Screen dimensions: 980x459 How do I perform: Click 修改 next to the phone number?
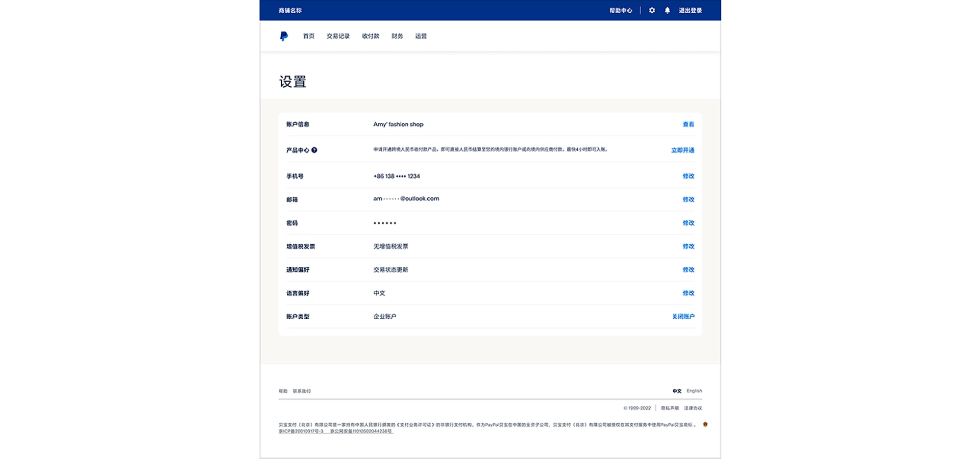point(688,176)
